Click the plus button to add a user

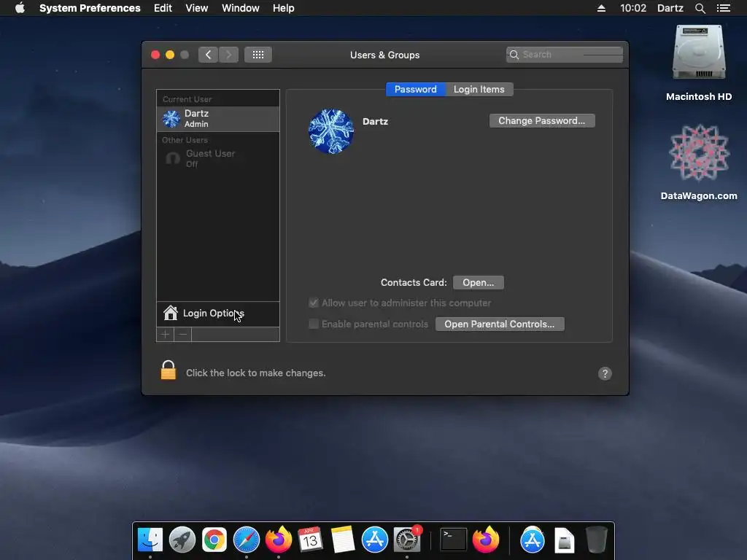click(x=166, y=334)
